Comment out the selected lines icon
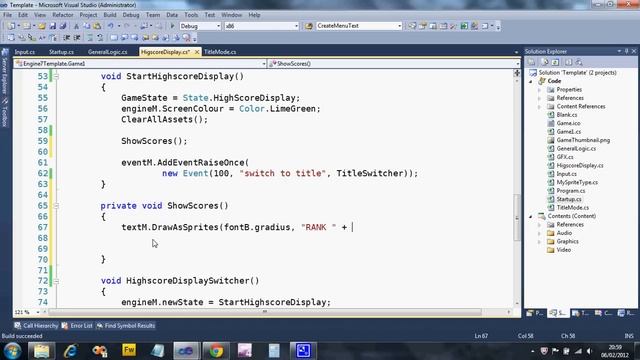The height and width of the screenshot is (360, 640). pos(90,38)
